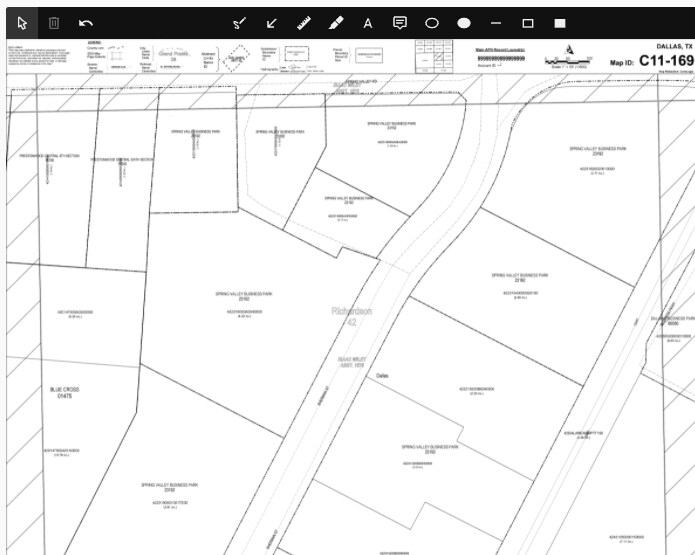Image resolution: width=695 pixels, height=555 pixels.
Task: Select the highlighter tool
Action: tap(335, 22)
